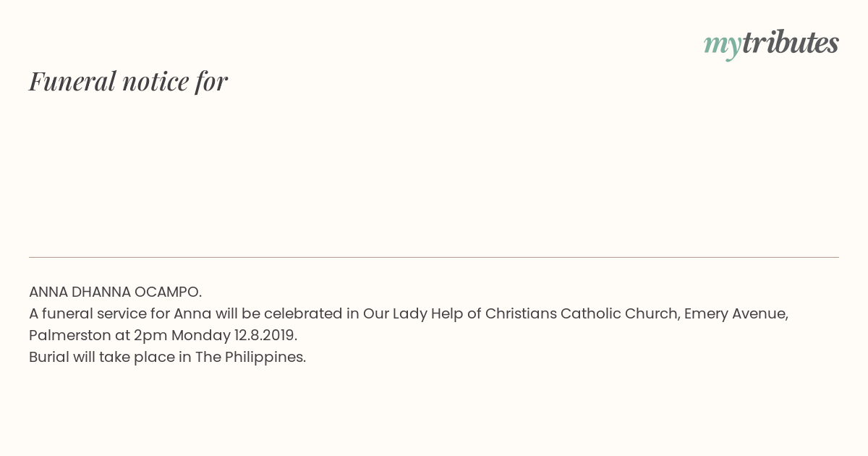The image size is (868, 456).
Task: Click the date 12.8.2019
Action: pyautogui.click(x=265, y=335)
